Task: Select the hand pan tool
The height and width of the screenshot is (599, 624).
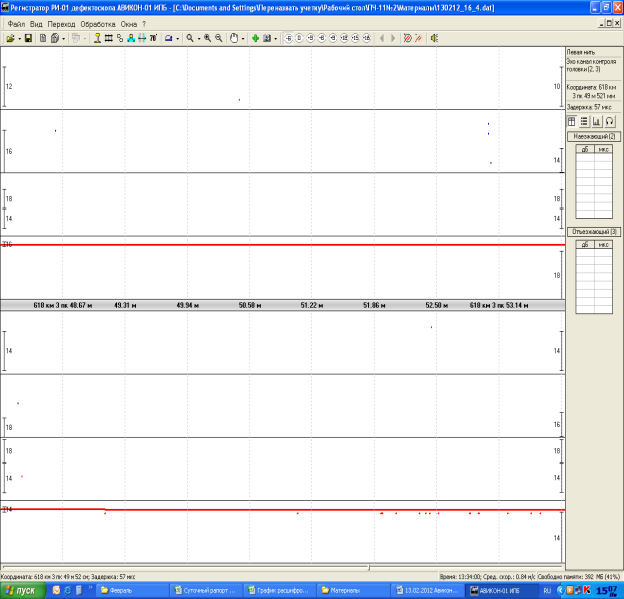Action: (x=234, y=38)
